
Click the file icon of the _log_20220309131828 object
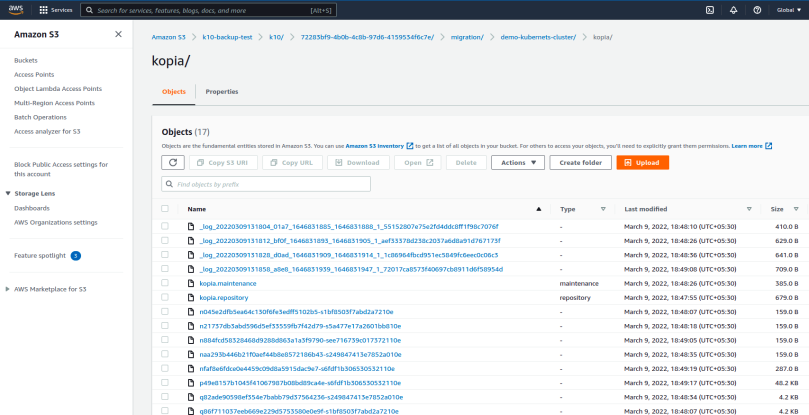click(x=190, y=255)
